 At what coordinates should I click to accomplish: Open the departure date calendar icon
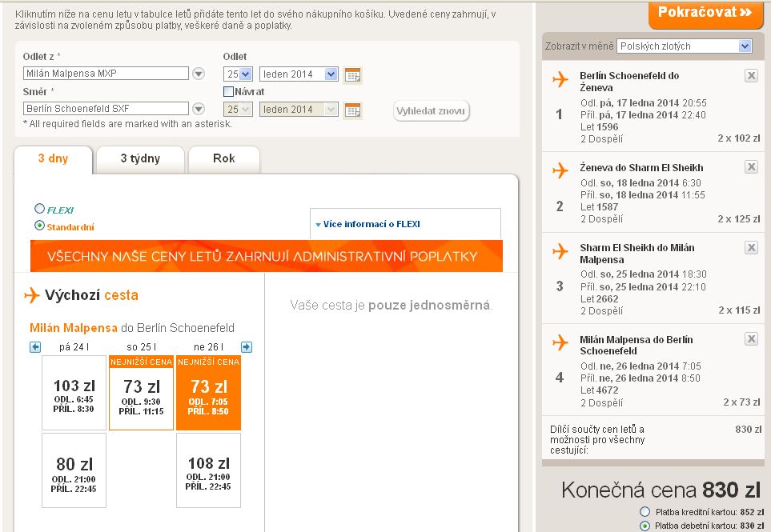tap(352, 75)
